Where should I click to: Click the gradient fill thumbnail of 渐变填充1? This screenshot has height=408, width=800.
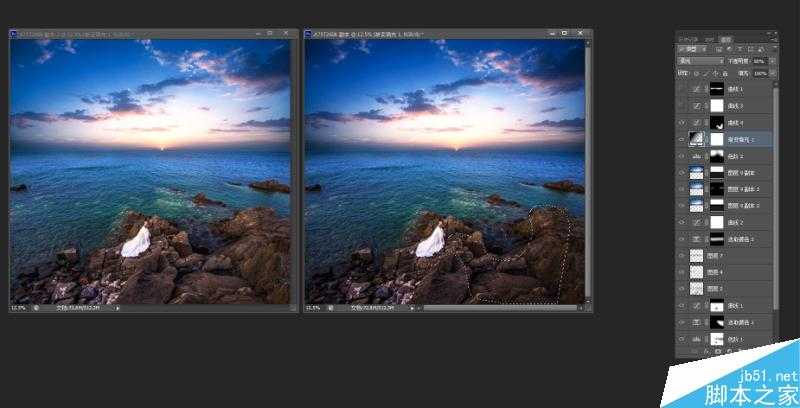pyautogui.click(x=697, y=141)
